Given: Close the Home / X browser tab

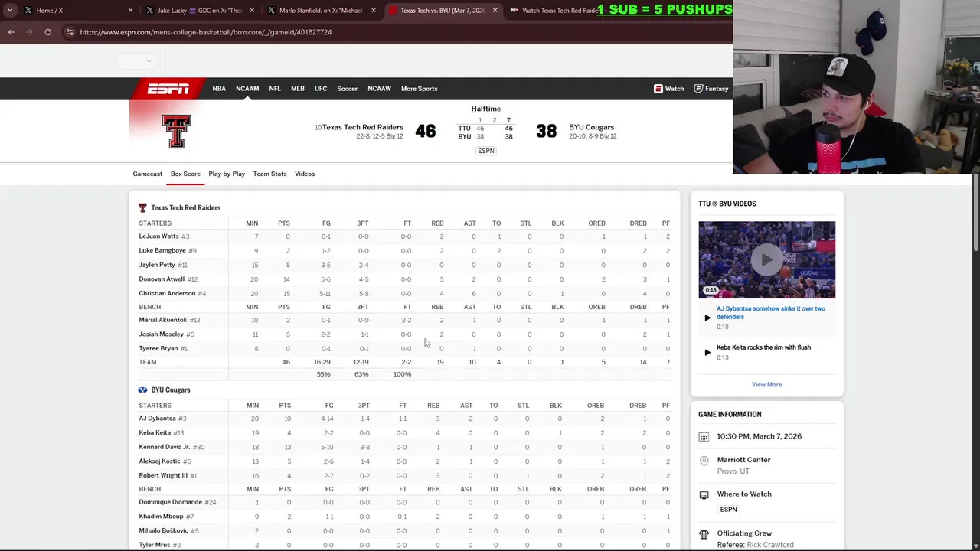Looking at the screenshot, I should tap(130, 11).
